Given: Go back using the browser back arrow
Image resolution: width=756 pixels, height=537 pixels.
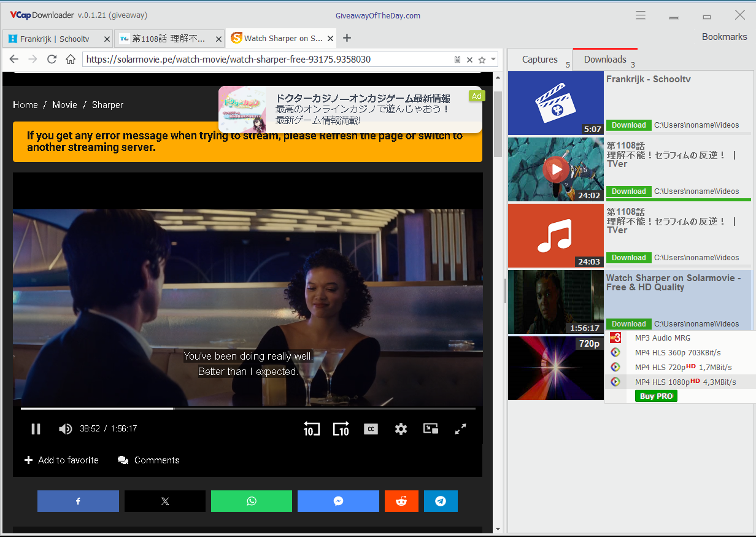Looking at the screenshot, I should click(x=13, y=60).
